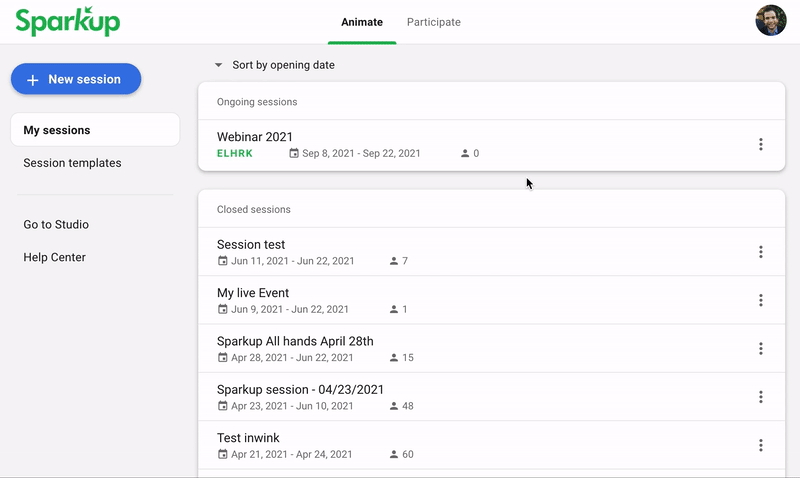
Task: Click calendar icon of Webinar 2021
Action: pyautogui.click(x=294, y=153)
